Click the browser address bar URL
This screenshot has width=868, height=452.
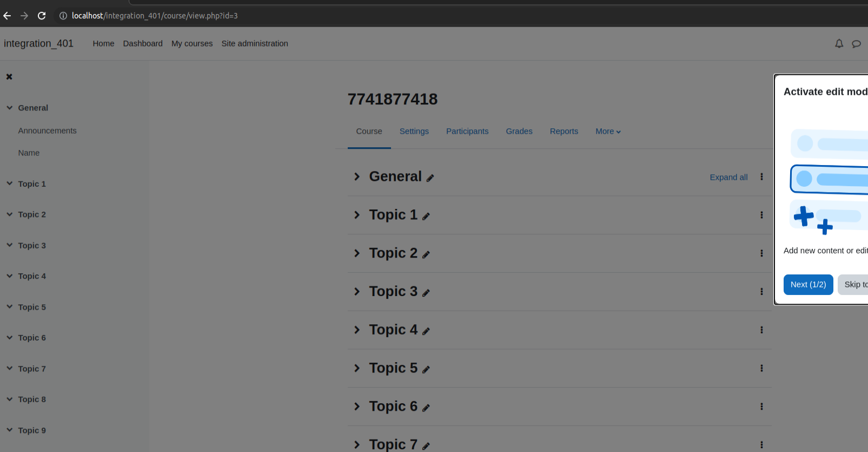click(155, 16)
